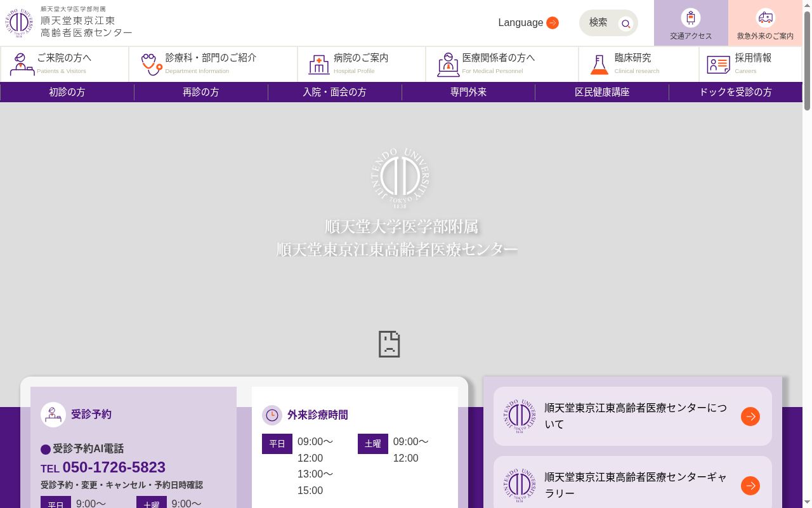Open the 臨床研究 menu item
The image size is (812, 508).
click(639, 64)
